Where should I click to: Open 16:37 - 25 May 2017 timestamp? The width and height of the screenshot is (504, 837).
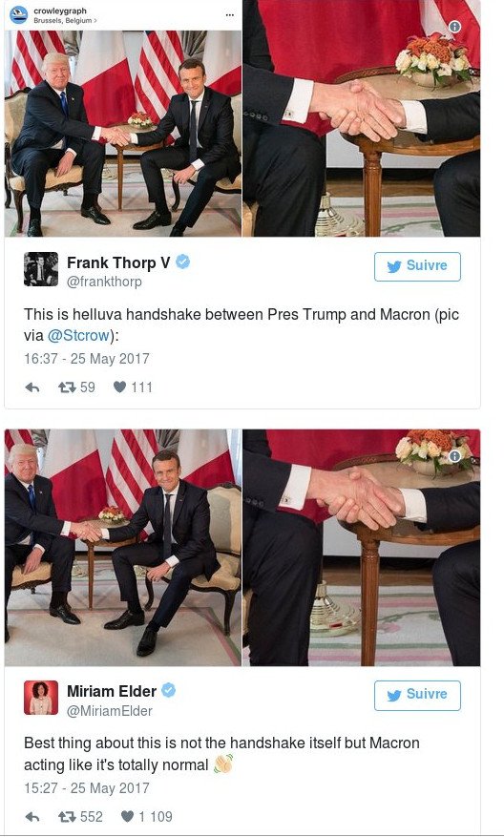tap(87, 359)
